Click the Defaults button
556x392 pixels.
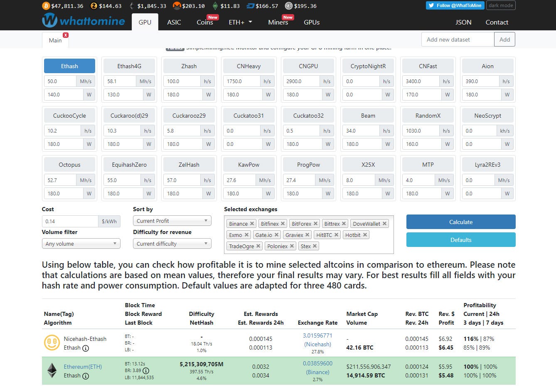[x=461, y=240]
